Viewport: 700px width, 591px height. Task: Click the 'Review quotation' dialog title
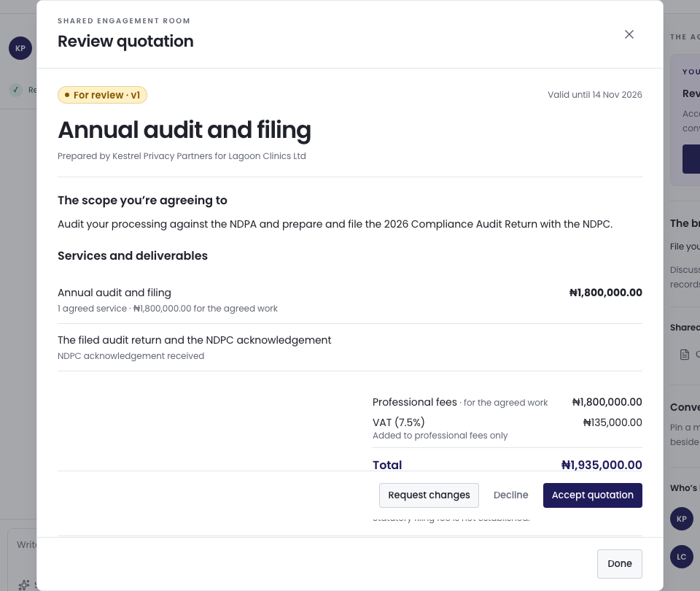(125, 41)
